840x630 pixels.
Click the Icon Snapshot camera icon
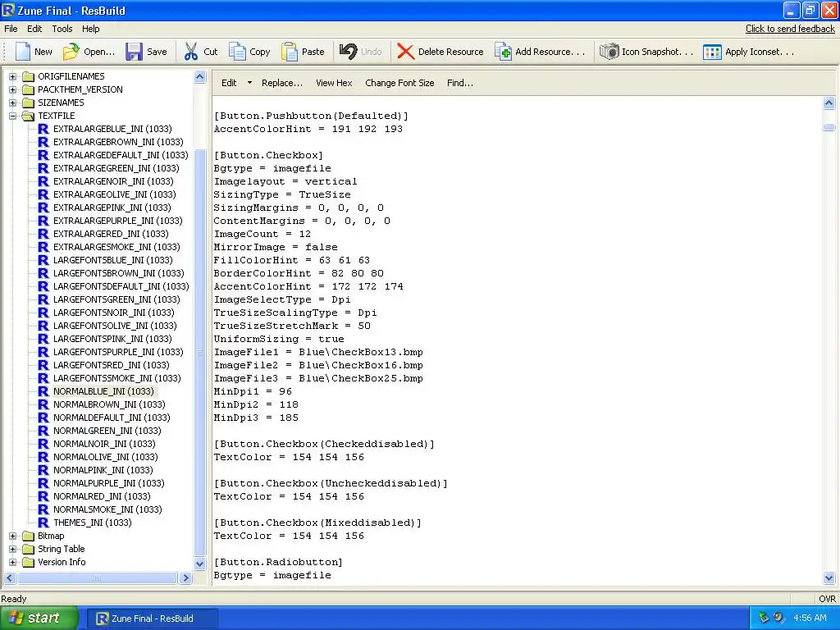[609, 52]
